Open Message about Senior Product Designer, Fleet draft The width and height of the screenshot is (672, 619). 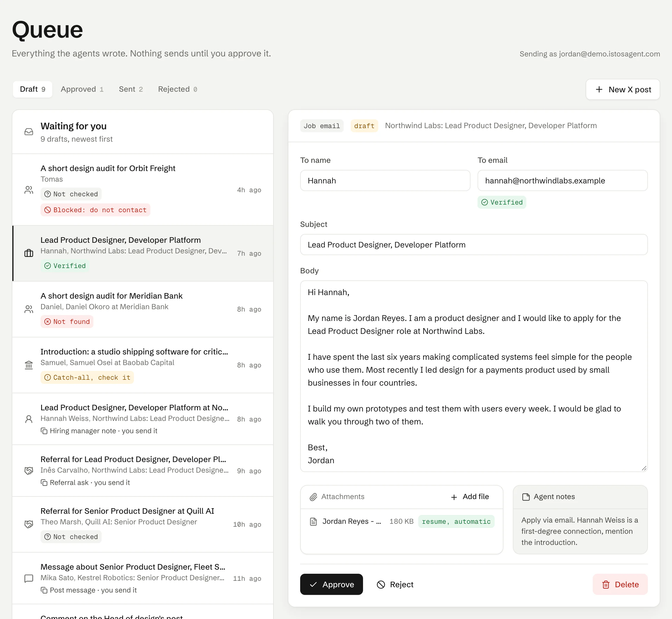[142, 578]
